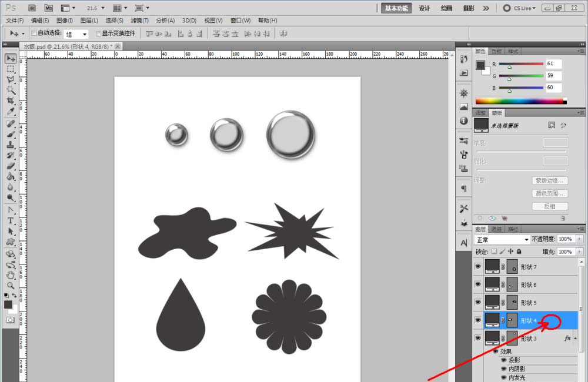
Task: Open the 图像(I) menu
Action: click(65, 21)
